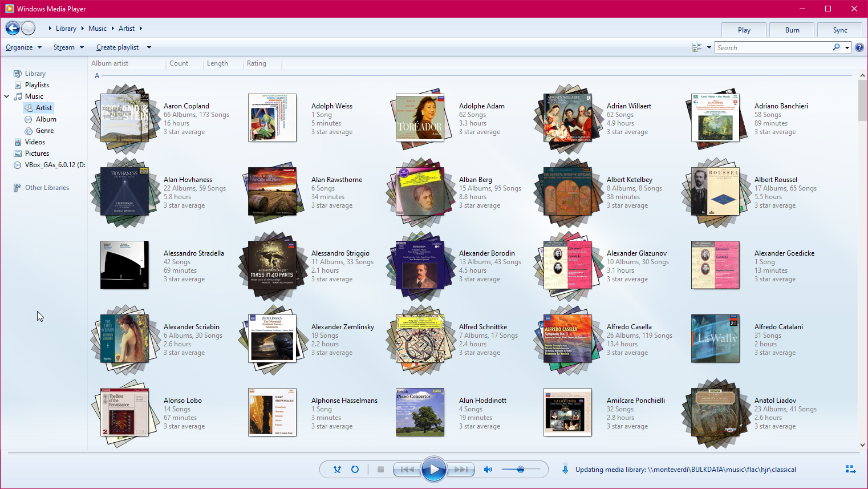Click the Search input field
Screen dimensions: 868x489
coord(773,47)
